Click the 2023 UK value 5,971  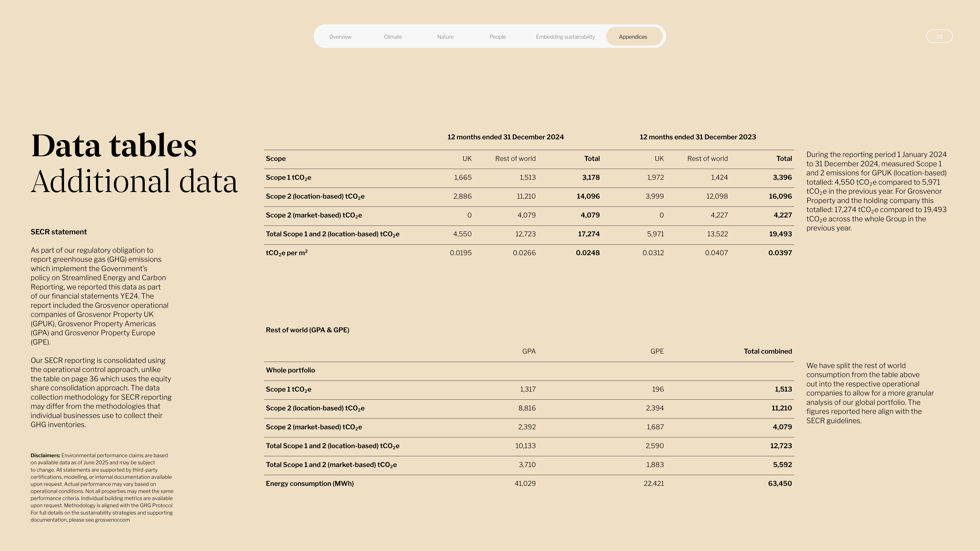point(655,234)
